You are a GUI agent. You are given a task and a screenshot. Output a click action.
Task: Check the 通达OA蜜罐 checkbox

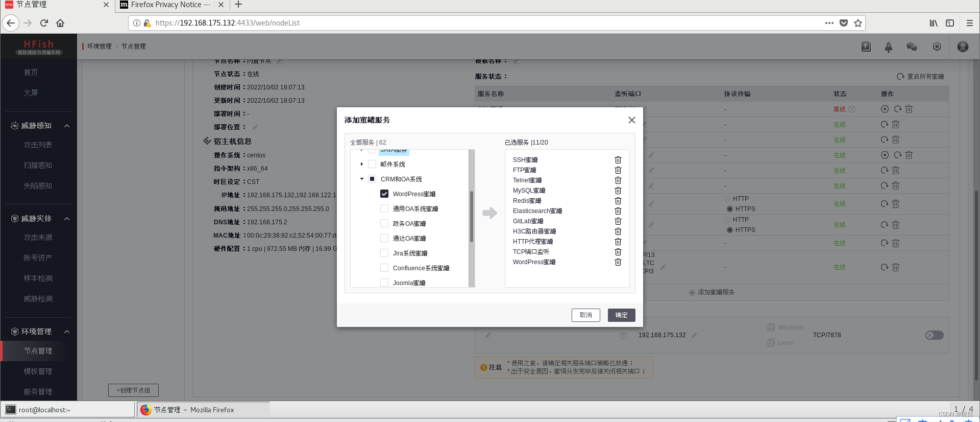tap(384, 238)
